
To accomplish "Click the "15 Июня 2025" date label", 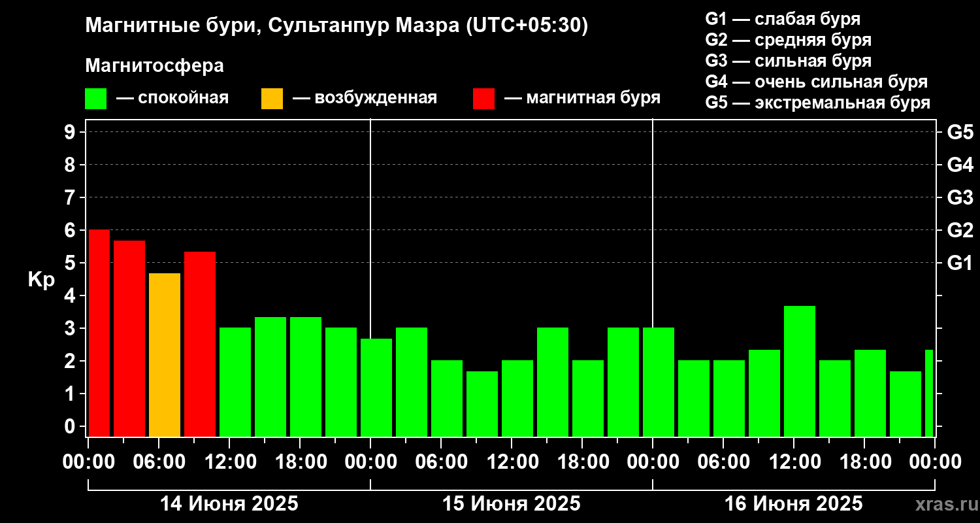I will click(x=512, y=504).
